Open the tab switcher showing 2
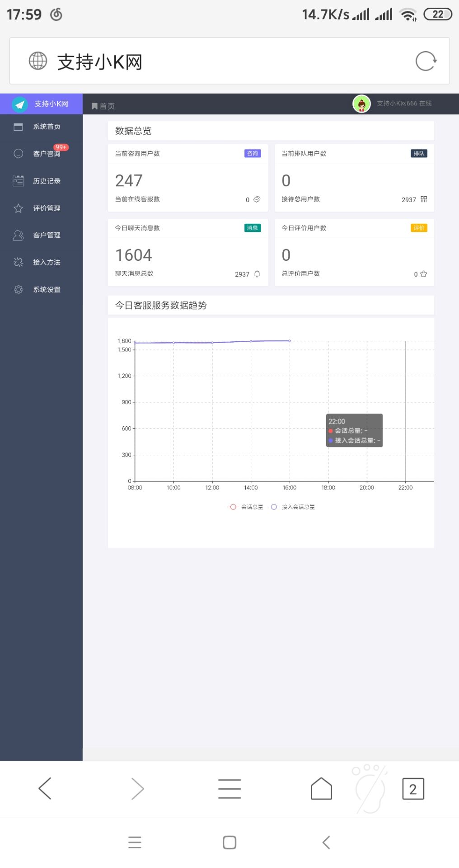Image resolution: width=459 pixels, height=868 pixels. [413, 789]
